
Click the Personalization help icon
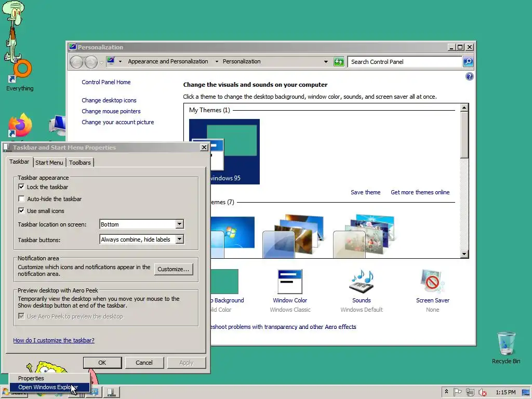click(469, 76)
